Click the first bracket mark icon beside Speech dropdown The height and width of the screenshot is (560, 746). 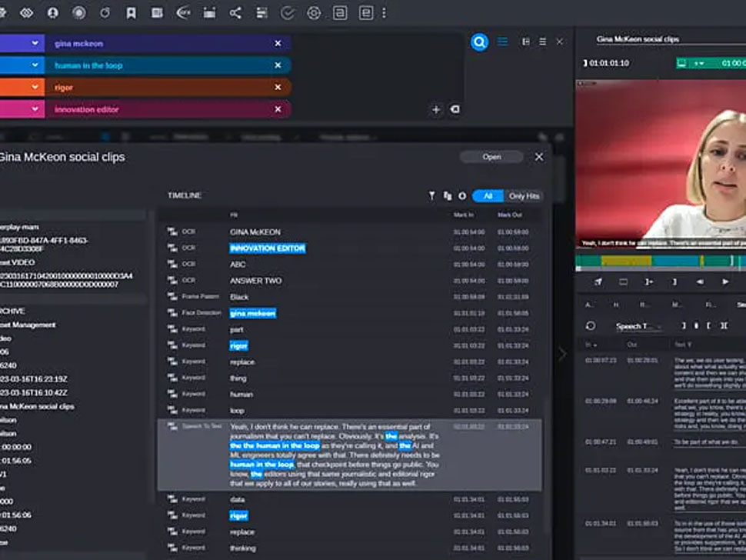click(x=684, y=325)
